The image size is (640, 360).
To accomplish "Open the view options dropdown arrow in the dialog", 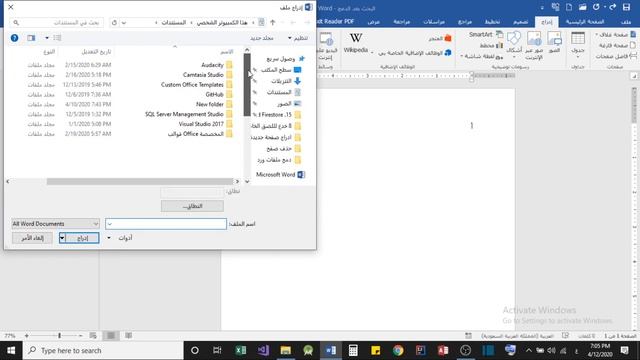I will pyautogui.click(x=47, y=38).
